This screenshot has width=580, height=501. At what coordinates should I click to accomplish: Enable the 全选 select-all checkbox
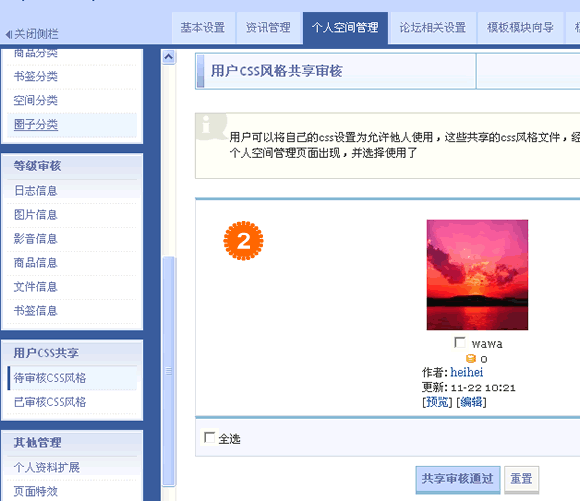click(209, 438)
